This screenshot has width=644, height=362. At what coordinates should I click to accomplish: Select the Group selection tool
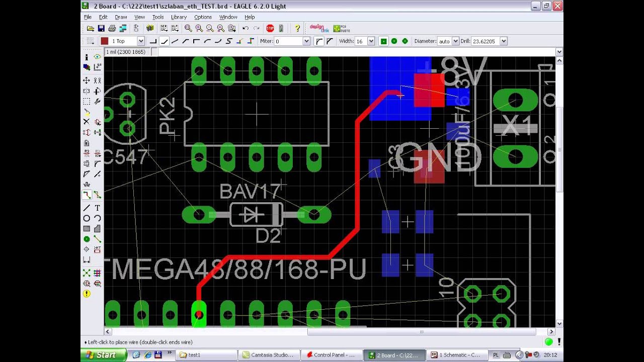(87, 102)
